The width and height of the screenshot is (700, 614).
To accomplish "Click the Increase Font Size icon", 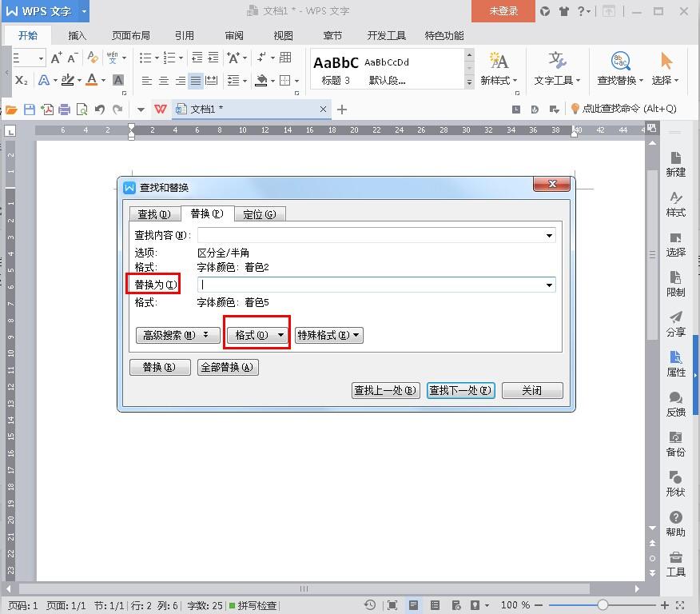I will point(56,58).
